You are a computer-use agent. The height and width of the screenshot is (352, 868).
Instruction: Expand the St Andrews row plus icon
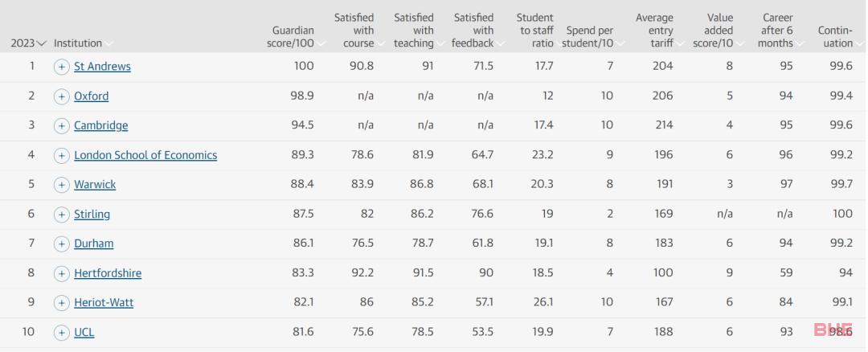(61, 67)
